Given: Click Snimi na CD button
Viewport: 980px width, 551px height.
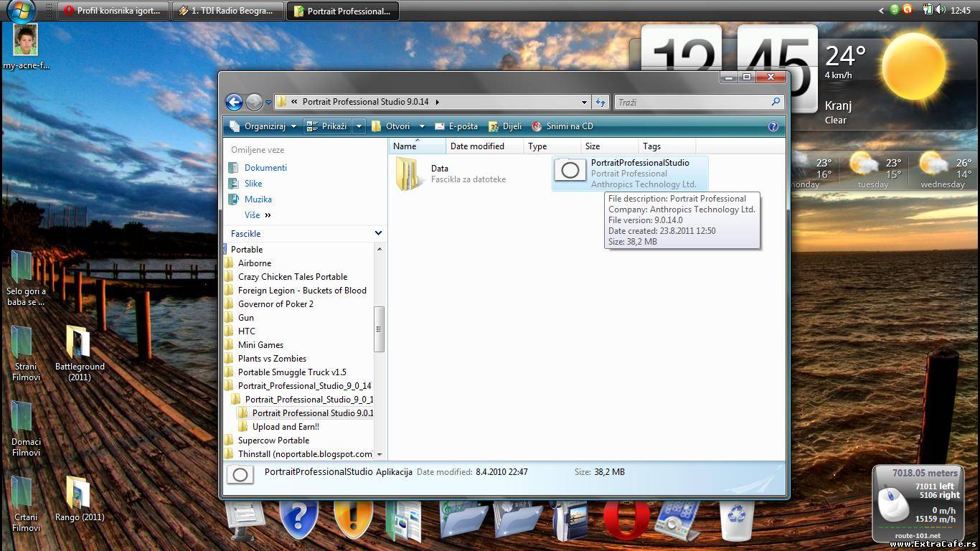Looking at the screenshot, I should tap(562, 126).
